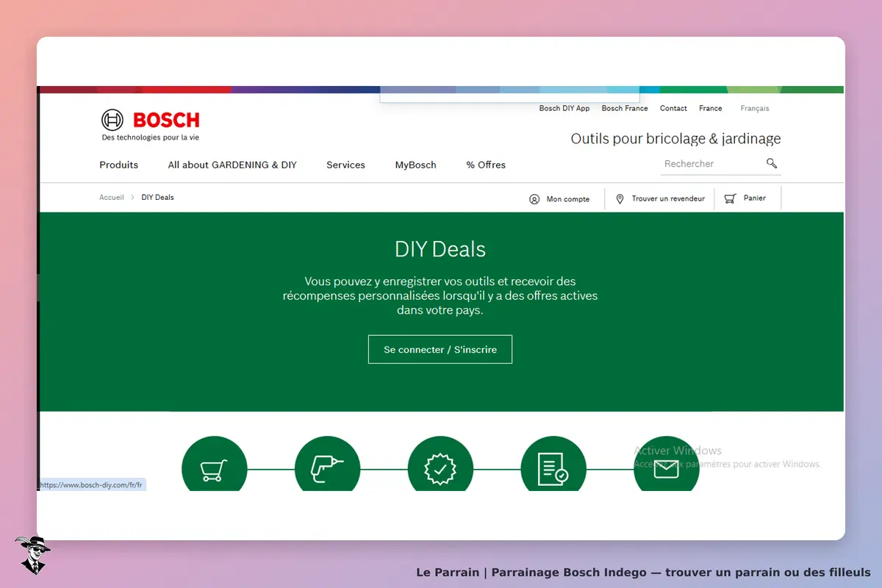Click the Panier cart icon
This screenshot has height=588, width=882.
pos(730,198)
